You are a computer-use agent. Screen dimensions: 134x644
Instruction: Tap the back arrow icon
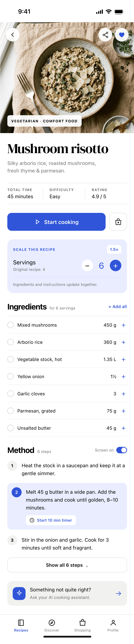(13, 35)
